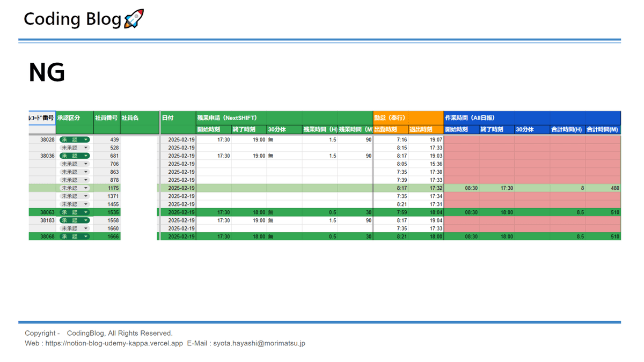Image resolution: width=644 pixels, height=362 pixels.
Task: Expand approval dropdown in employee 681 row
Action: (86, 156)
